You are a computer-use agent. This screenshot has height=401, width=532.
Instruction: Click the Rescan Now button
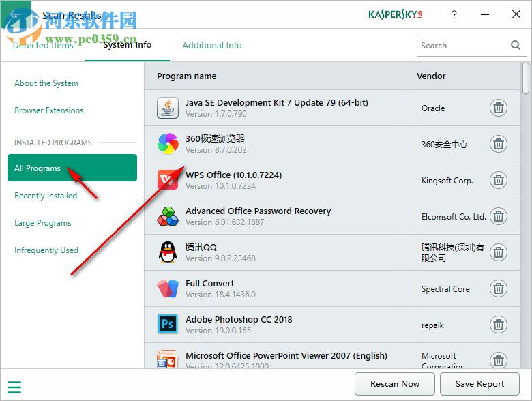[x=395, y=384]
